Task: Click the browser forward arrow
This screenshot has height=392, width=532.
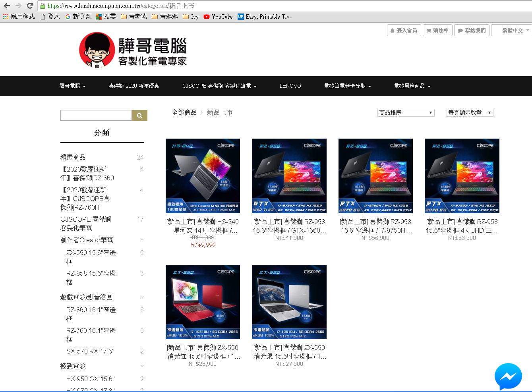Action: click(18, 6)
